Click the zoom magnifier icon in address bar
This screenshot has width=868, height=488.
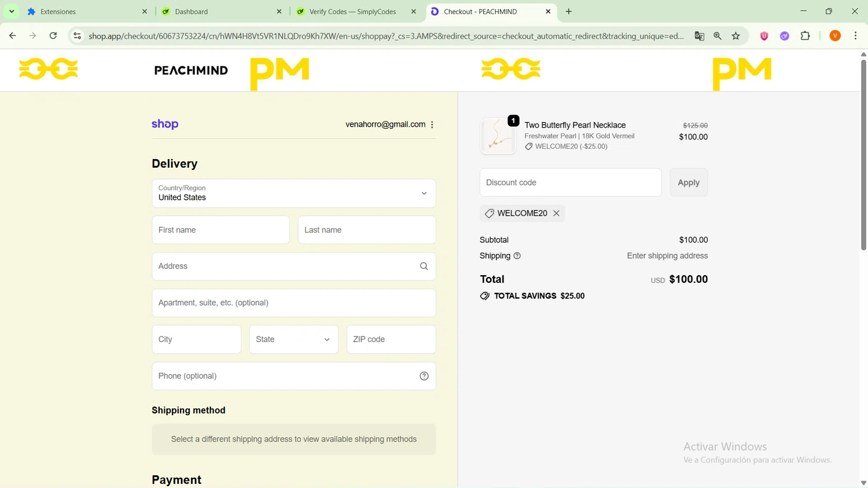click(x=718, y=36)
